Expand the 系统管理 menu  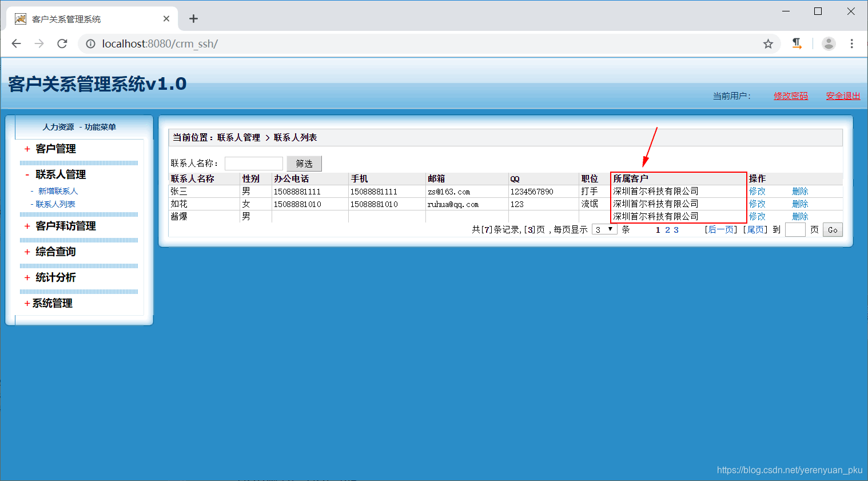[52, 303]
